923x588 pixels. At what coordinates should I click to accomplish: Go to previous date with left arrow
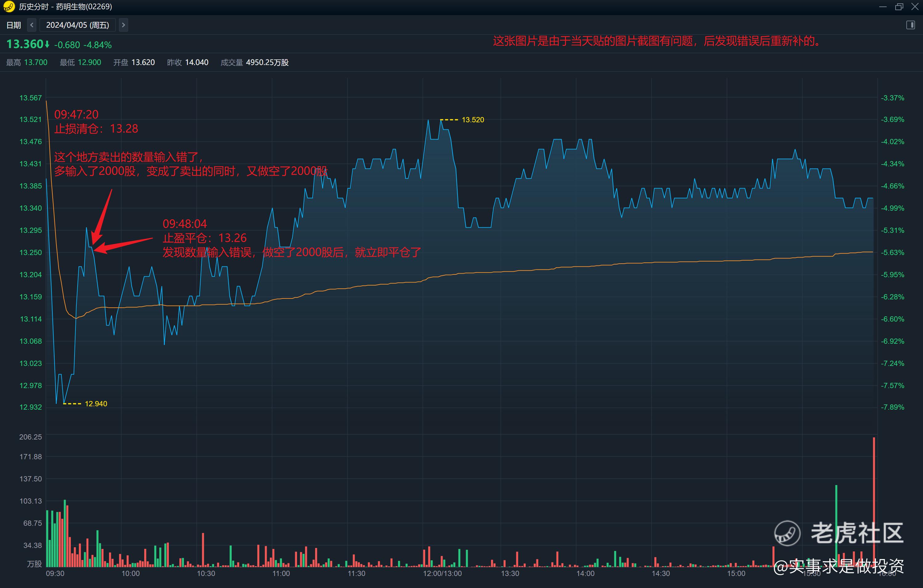coord(32,25)
